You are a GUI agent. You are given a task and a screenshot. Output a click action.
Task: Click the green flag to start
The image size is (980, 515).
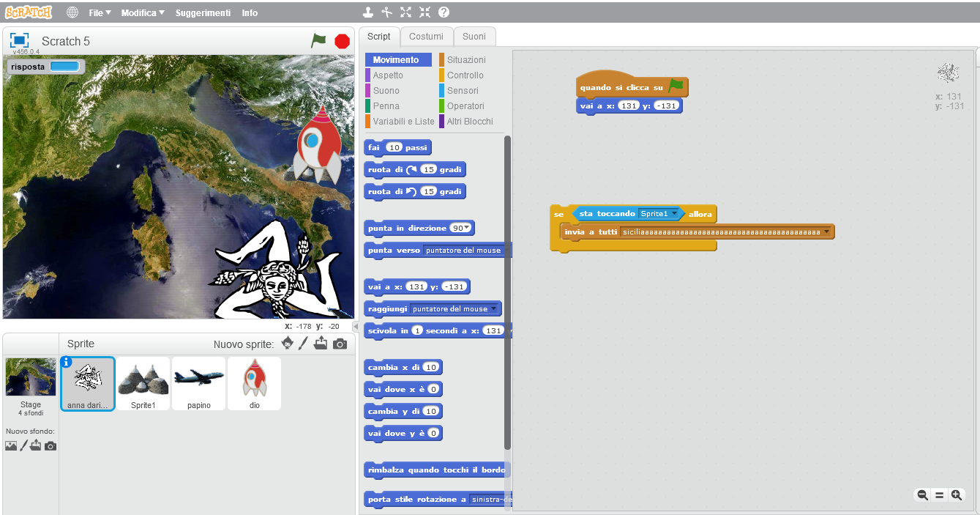318,41
